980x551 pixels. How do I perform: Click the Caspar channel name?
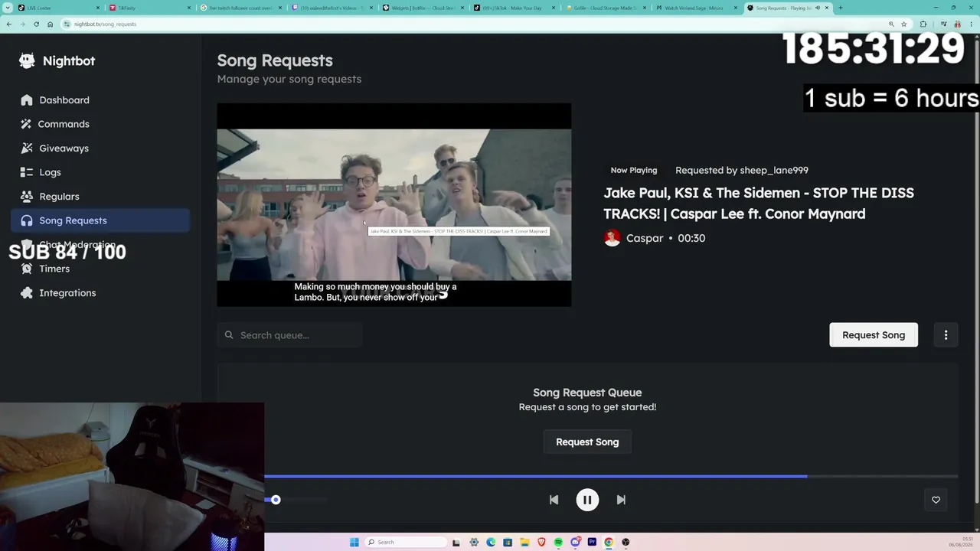(645, 238)
